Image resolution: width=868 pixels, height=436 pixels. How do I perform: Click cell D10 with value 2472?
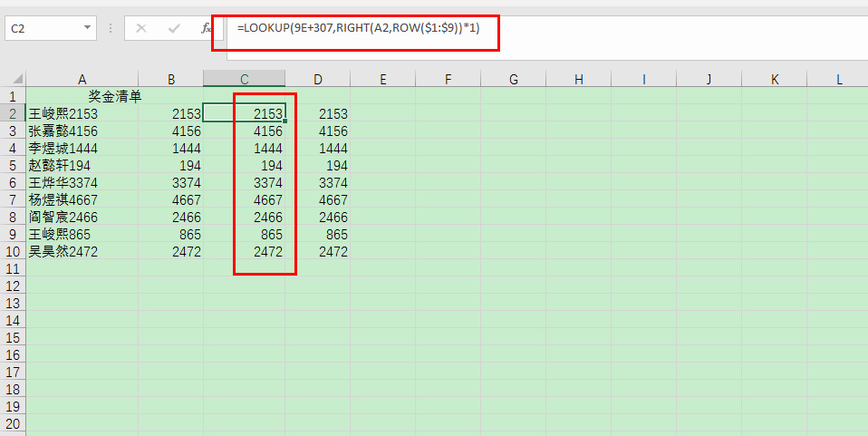317,252
